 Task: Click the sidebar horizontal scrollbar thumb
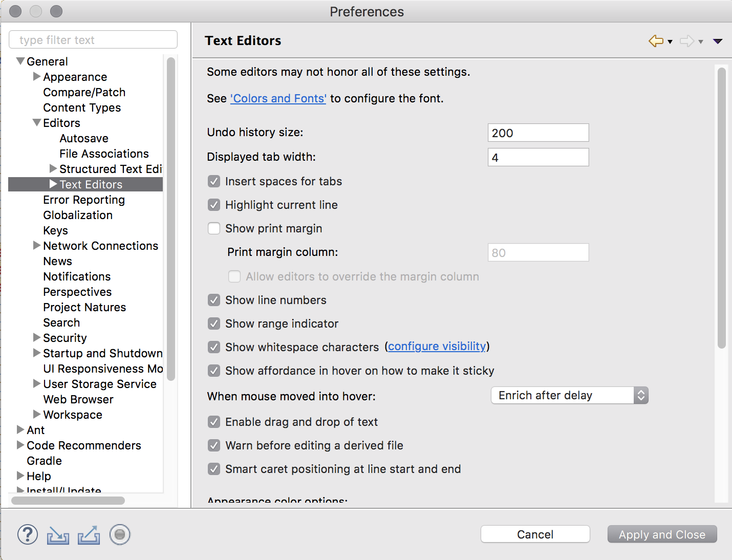pyautogui.click(x=68, y=501)
